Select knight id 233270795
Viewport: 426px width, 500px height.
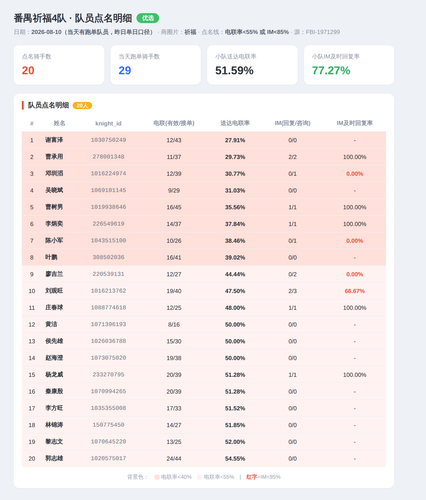point(108,375)
